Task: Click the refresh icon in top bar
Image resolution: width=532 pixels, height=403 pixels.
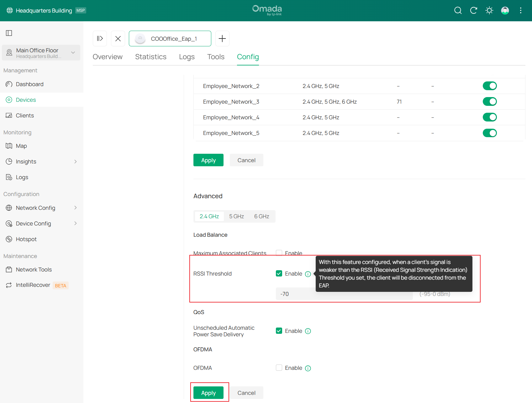Action: pos(473,11)
